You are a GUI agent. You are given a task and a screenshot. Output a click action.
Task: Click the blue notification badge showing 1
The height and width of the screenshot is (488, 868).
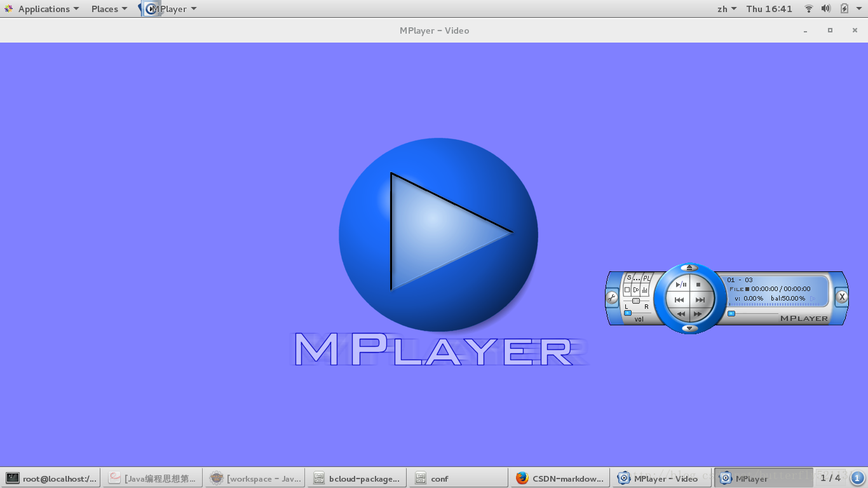coord(857,478)
